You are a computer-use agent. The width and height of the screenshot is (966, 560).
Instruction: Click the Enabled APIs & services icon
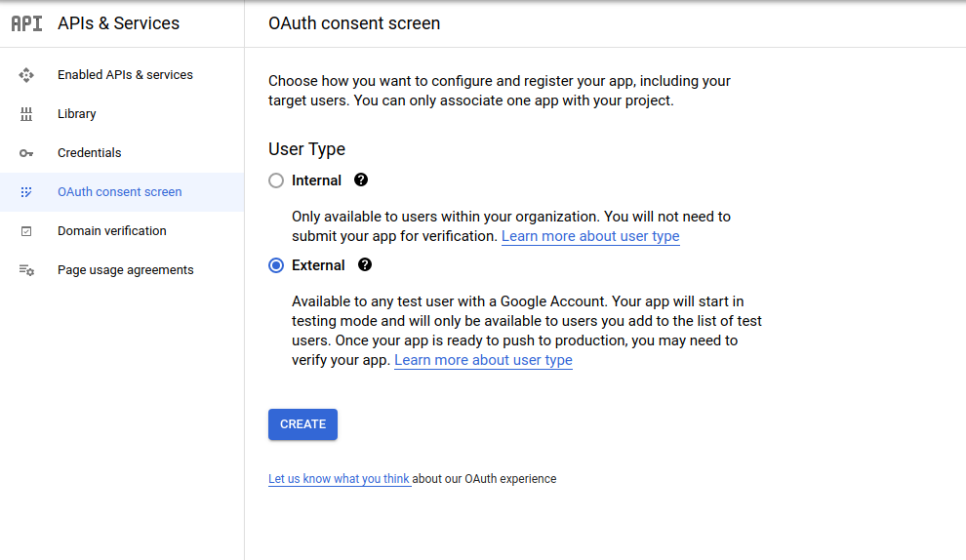click(x=26, y=75)
